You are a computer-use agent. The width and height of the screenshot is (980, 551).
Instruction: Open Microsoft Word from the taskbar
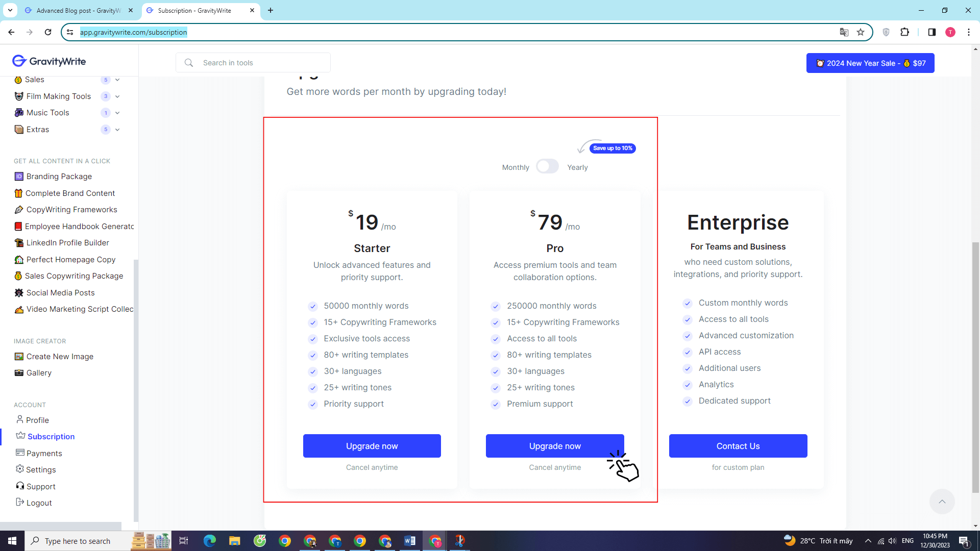click(x=409, y=541)
